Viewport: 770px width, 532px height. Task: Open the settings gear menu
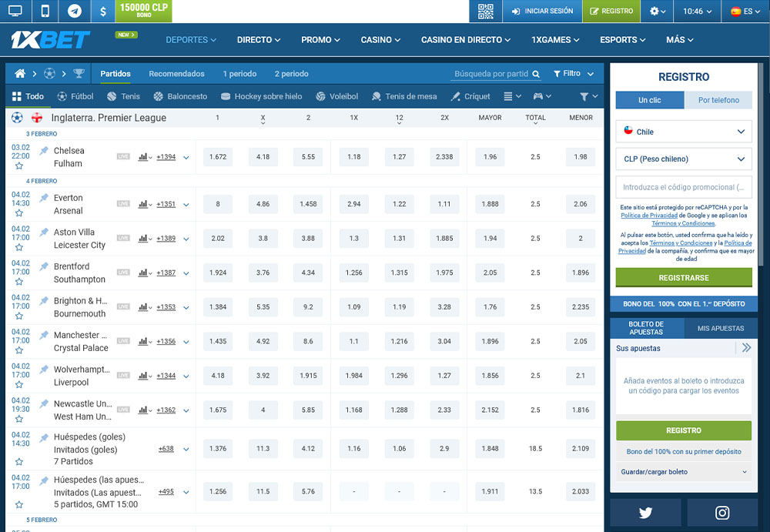tap(658, 11)
